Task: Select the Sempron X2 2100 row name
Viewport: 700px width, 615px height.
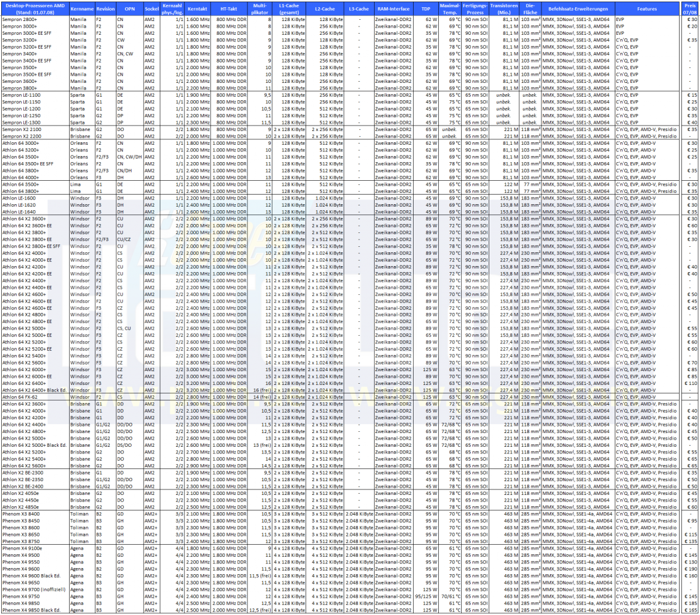Action: pos(22,130)
